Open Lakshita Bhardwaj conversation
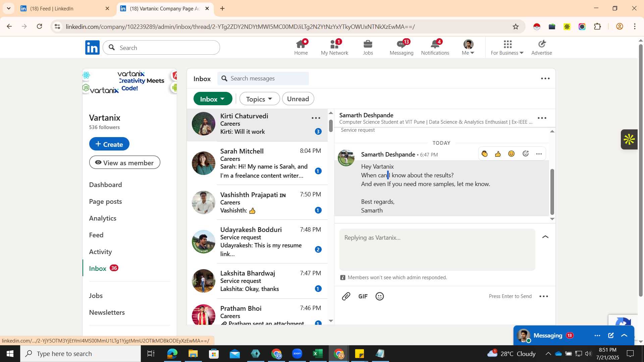The height and width of the screenshot is (362, 644). tap(257, 281)
